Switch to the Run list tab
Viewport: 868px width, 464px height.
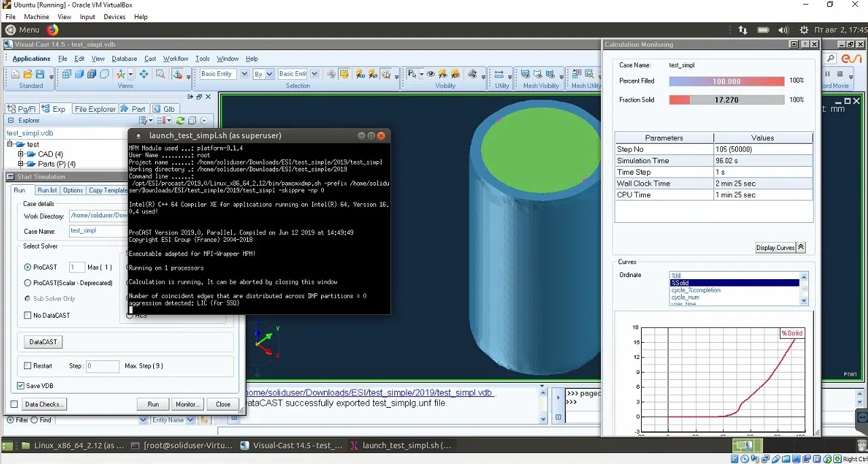pyautogui.click(x=47, y=190)
